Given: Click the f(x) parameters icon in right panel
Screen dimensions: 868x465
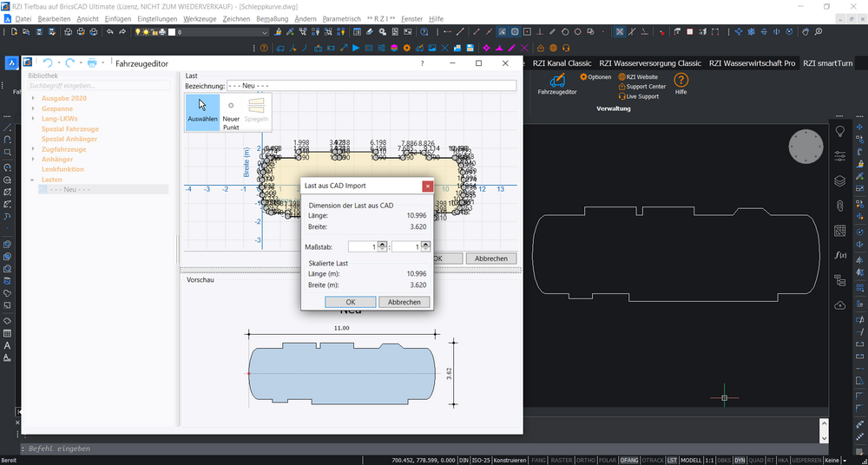Looking at the screenshot, I should [x=839, y=255].
